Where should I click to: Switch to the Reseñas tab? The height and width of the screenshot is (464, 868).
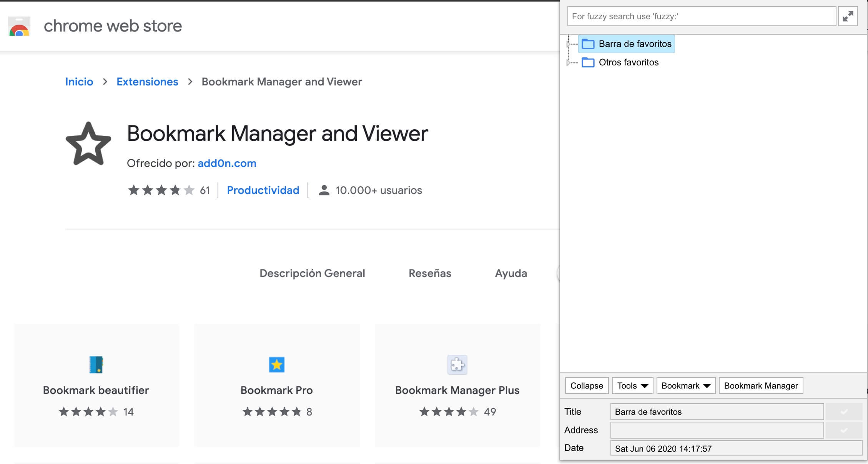(429, 273)
